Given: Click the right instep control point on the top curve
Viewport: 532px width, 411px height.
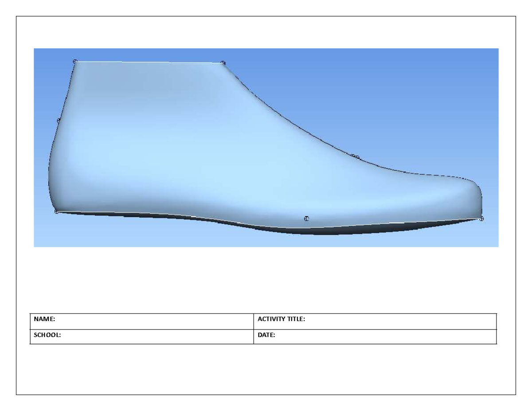Looking at the screenshot, I should pyautogui.click(x=358, y=157).
